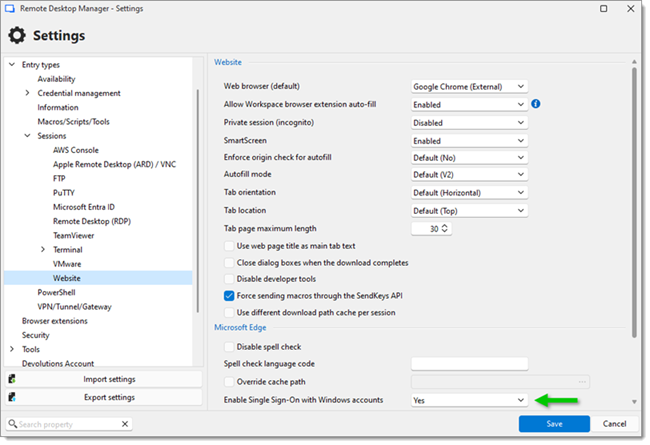Open the Tab orientation dropdown

tap(469, 192)
